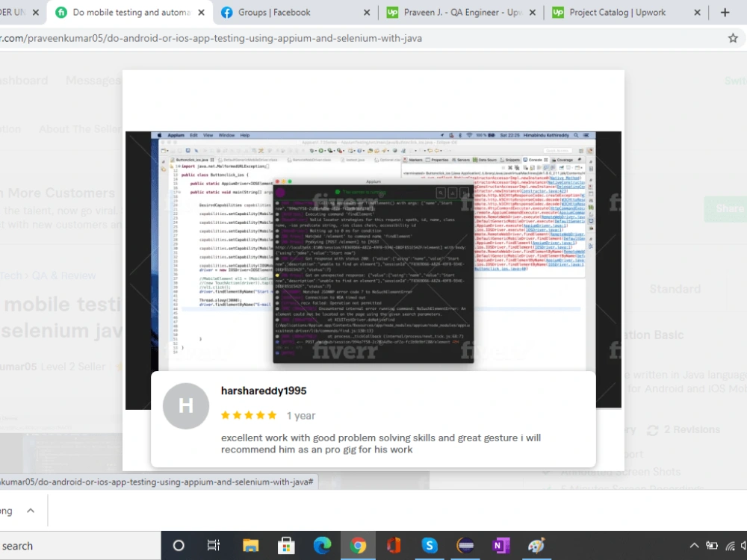Open a new browser tab
Image resolution: width=747 pixels, height=560 pixels.
point(725,13)
